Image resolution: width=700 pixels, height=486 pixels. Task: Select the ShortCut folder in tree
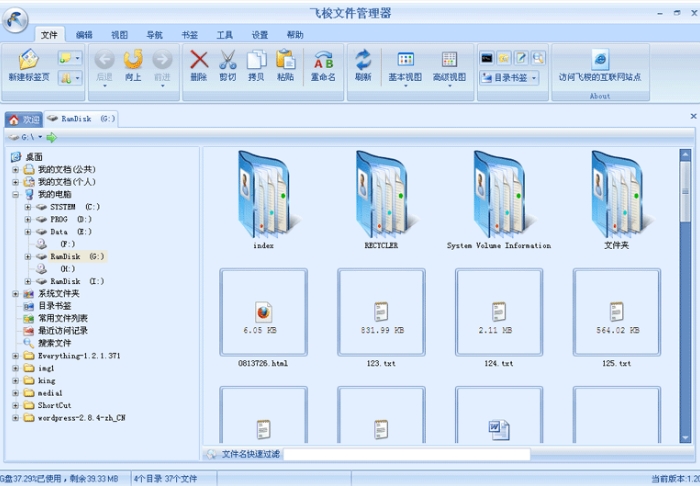point(54,406)
